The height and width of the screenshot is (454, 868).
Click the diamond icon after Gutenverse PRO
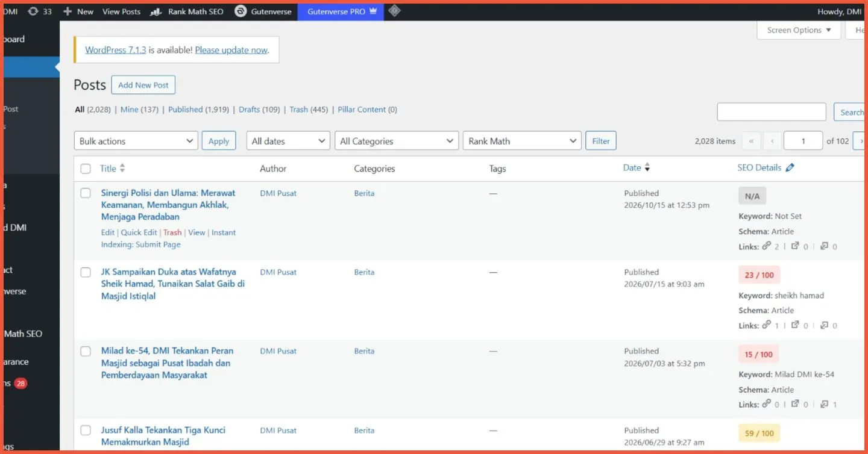[x=394, y=11]
